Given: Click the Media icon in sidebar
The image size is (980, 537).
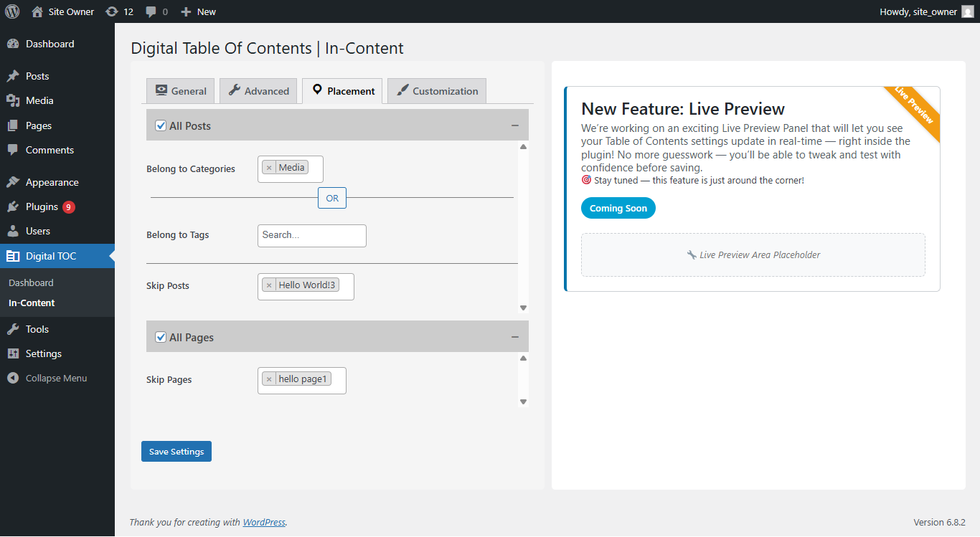Looking at the screenshot, I should click(13, 100).
